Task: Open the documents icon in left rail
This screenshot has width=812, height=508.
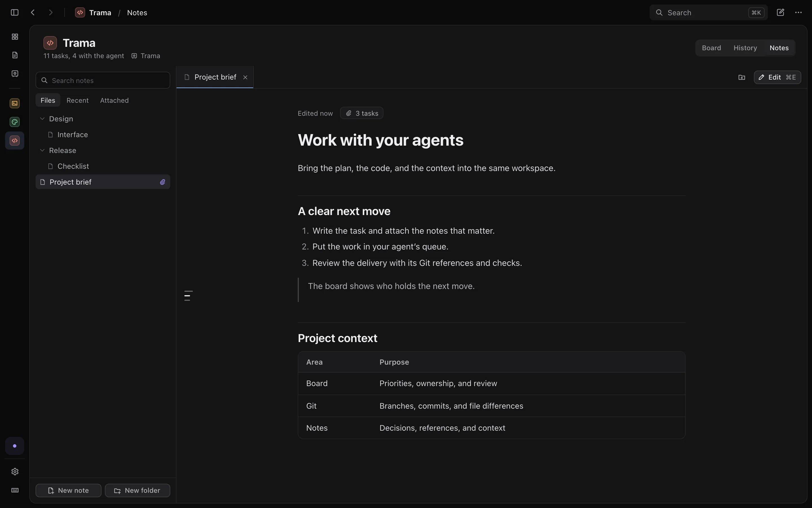Action: click(15, 55)
